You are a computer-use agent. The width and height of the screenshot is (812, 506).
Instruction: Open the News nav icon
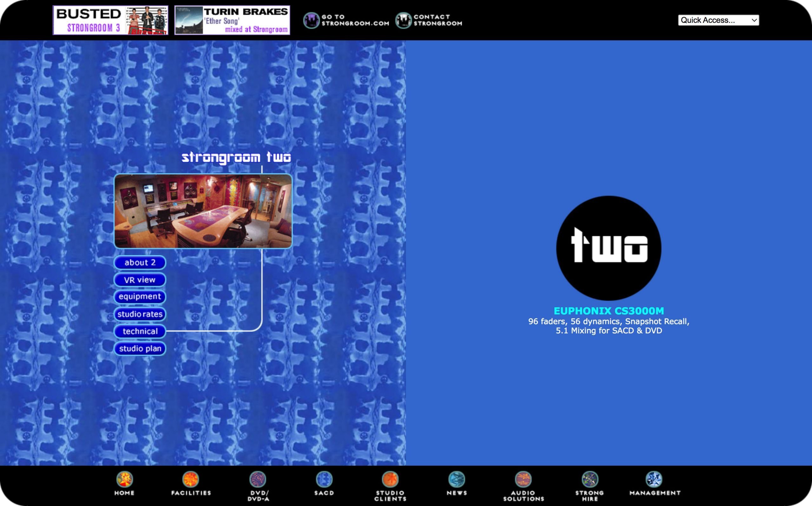[x=456, y=480]
